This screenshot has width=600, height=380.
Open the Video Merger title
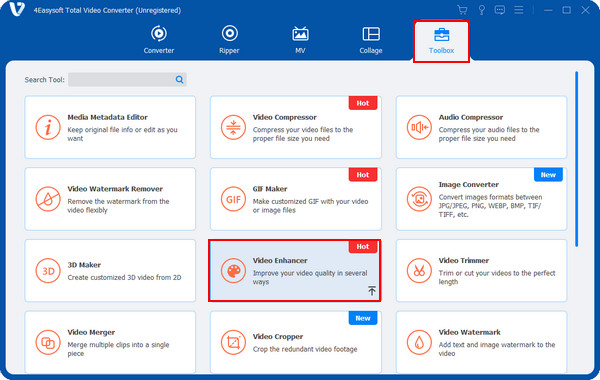pyautogui.click(x=91, y=332)
